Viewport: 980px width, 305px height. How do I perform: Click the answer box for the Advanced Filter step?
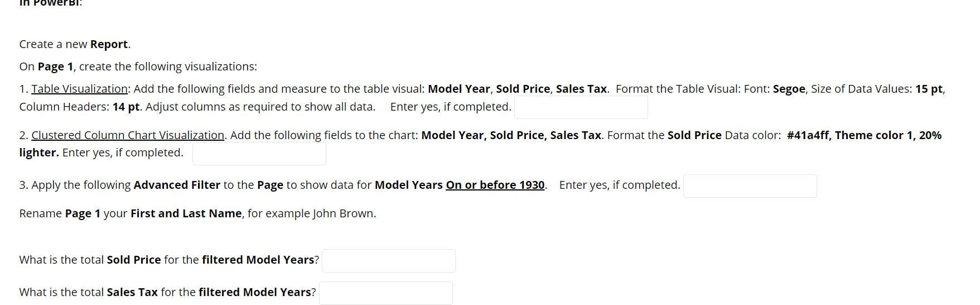tap(750, 186)
